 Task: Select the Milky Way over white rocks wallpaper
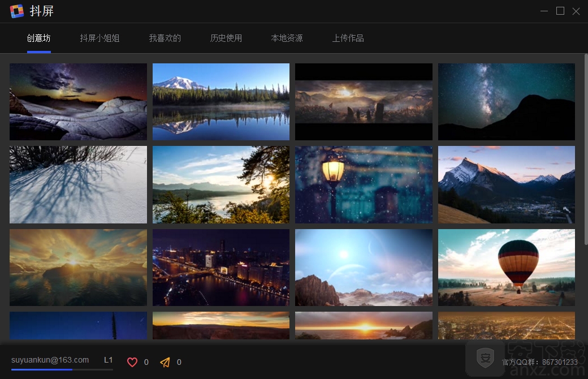[79, 102]
